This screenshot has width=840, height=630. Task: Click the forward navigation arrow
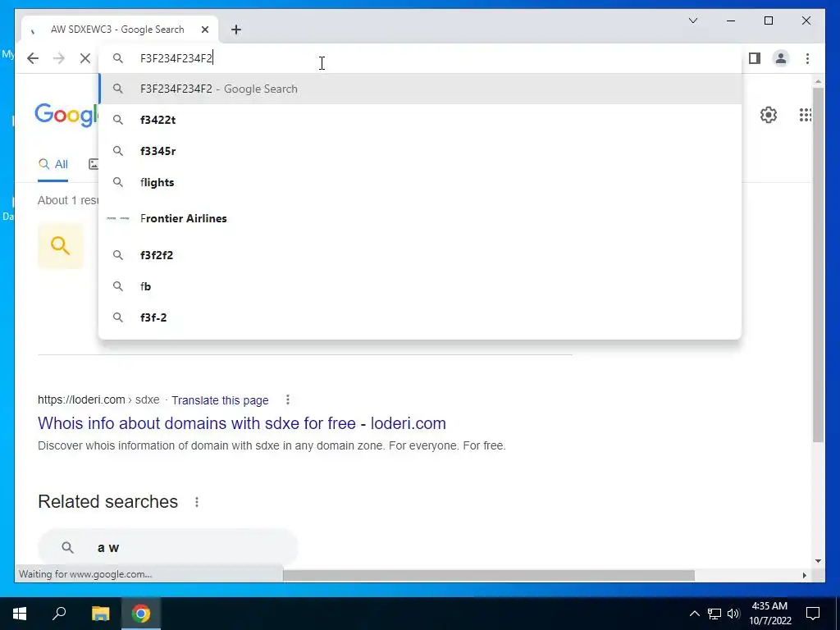point(59,58)
